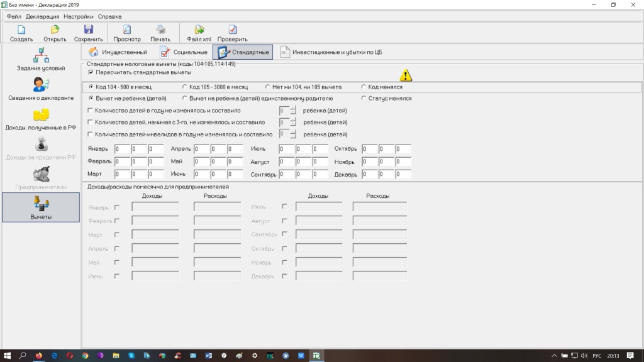The image size is (644, 362).
Task: Open a file with the Открыть icon
Action: click(55, 30)
